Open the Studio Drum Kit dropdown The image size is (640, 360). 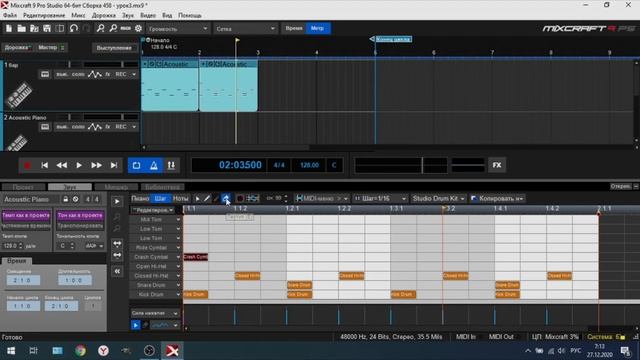[x=439, y=199]
